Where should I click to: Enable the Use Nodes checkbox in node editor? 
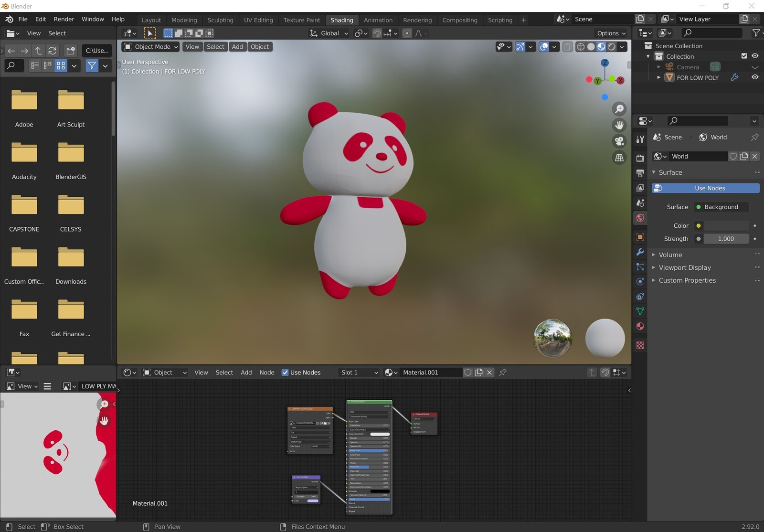coord(285,372)
